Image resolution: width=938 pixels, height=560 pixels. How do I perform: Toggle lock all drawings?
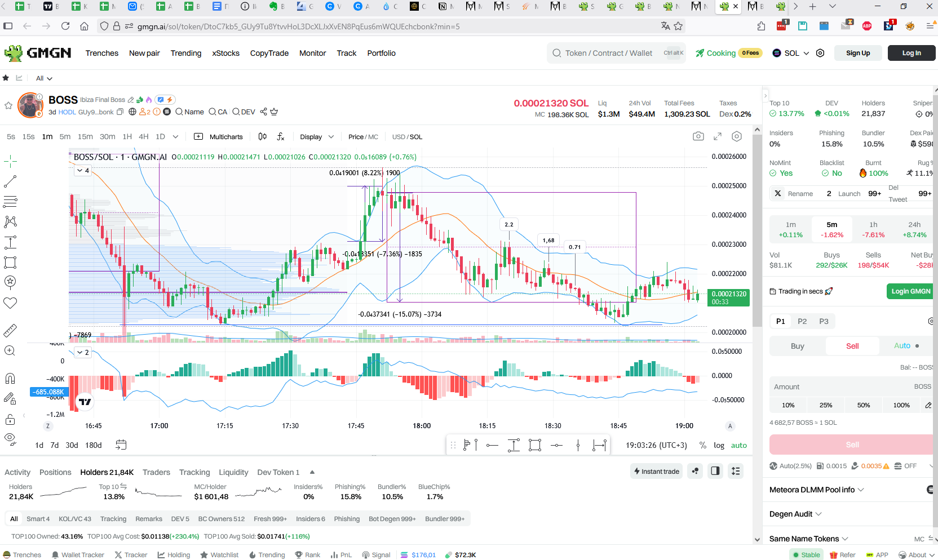tap(10, 419)
